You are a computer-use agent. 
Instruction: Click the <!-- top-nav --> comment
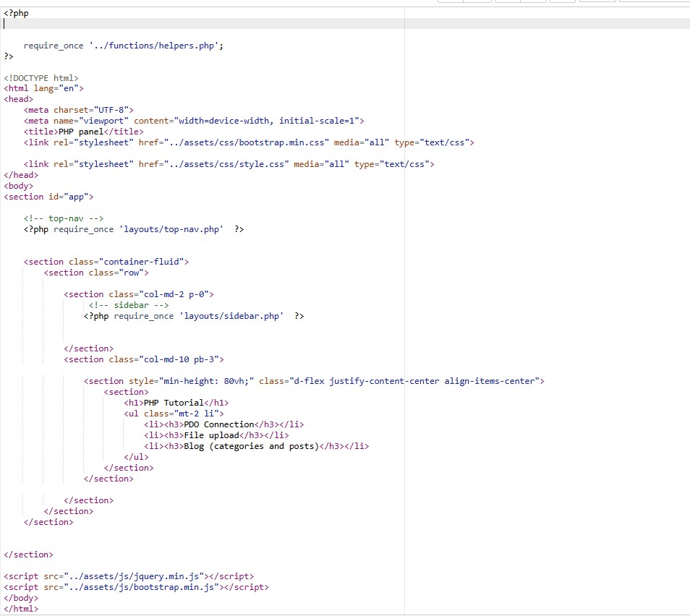[64, 218]
